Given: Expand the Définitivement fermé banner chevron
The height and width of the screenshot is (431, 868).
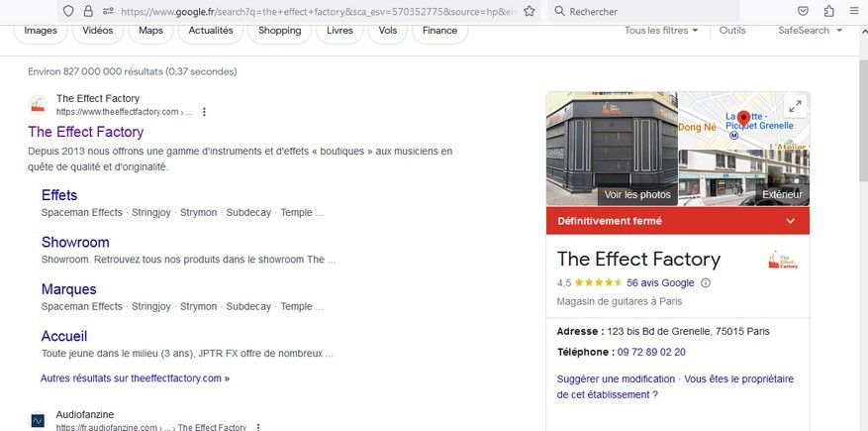Looking at the screenshot, I should 790,221.
